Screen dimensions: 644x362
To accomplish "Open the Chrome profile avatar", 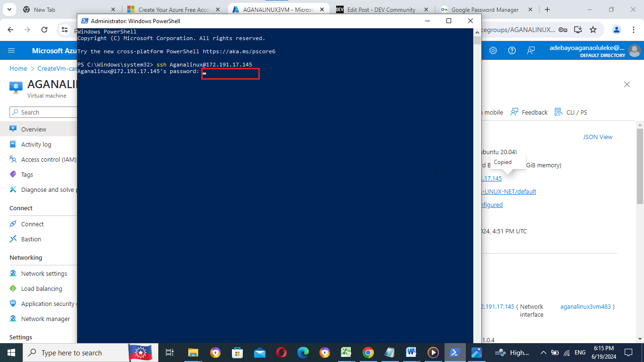I will (617, 29).
